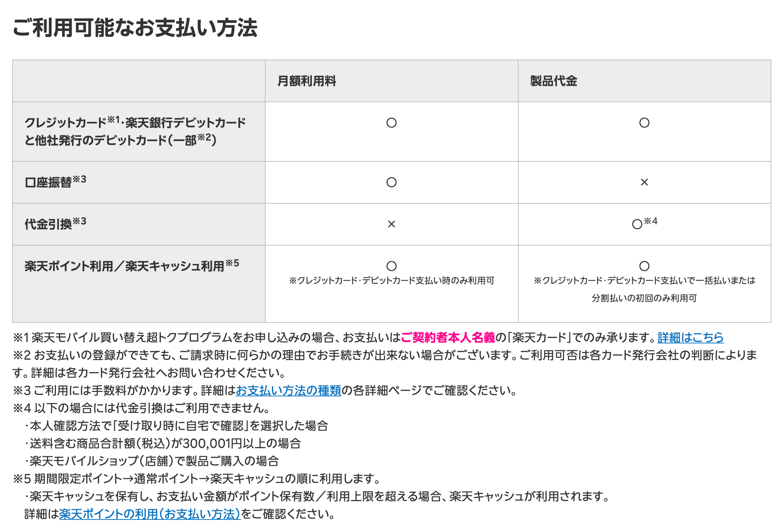Click the circle for 口座振替 月額利用料
This screenshot has height=532, width=782.
[x=391, y=182]
